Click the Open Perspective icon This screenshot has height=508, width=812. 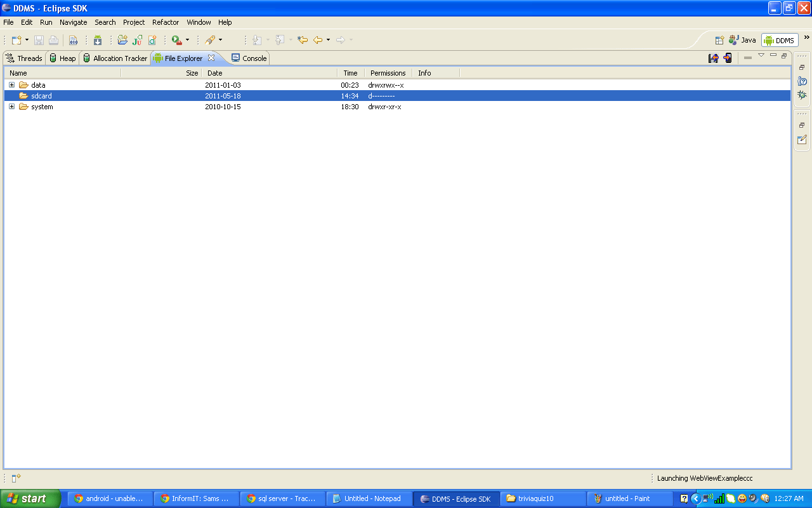[719, 40]
